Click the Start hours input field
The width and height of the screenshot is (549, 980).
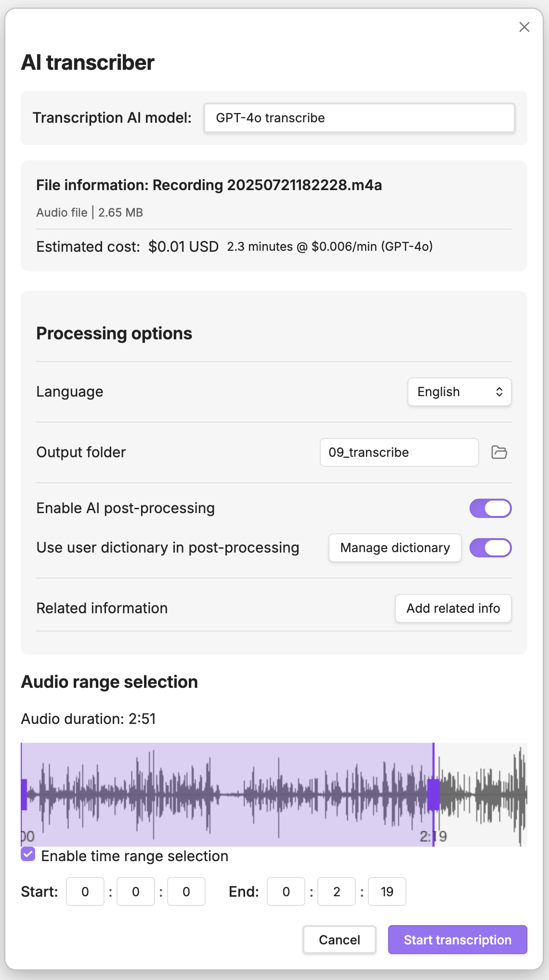pyautogui.click(x=85, y=891)
